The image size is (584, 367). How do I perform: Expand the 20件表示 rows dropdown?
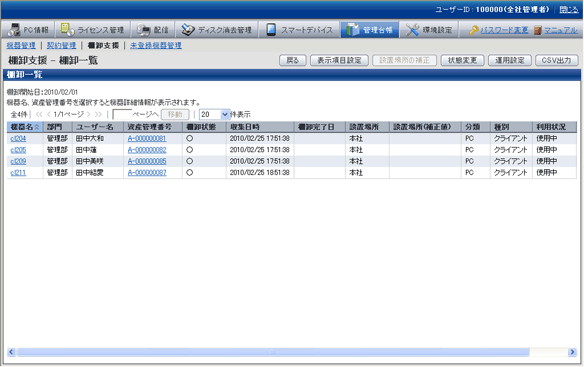[225, 114]
